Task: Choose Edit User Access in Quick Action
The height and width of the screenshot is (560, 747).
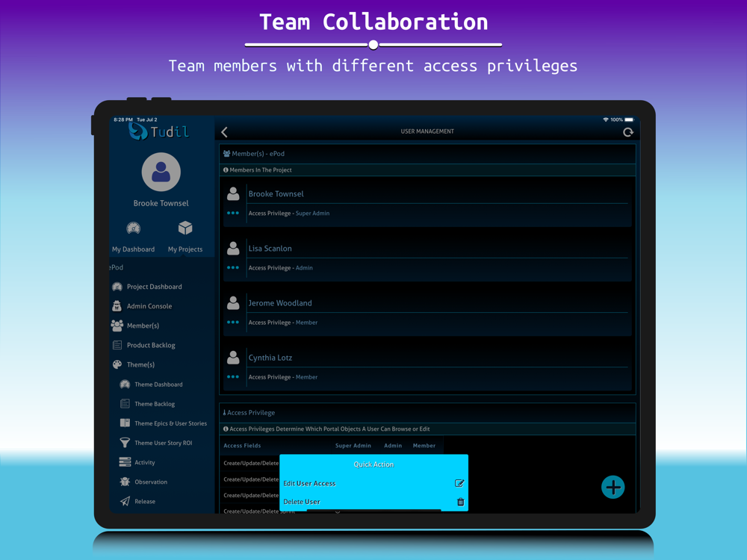Action: coord(373,483)
